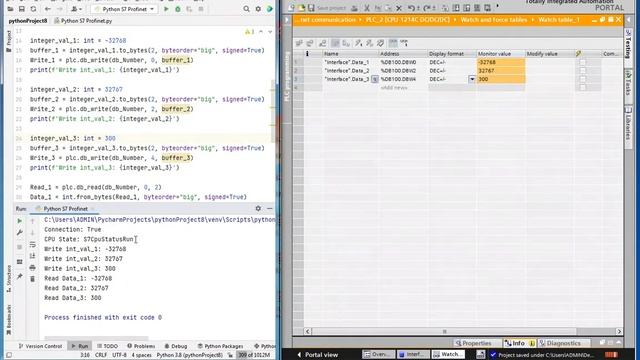The image size is (640, 360).
Task: Open the Debug tool window
Action: point(176,346)
